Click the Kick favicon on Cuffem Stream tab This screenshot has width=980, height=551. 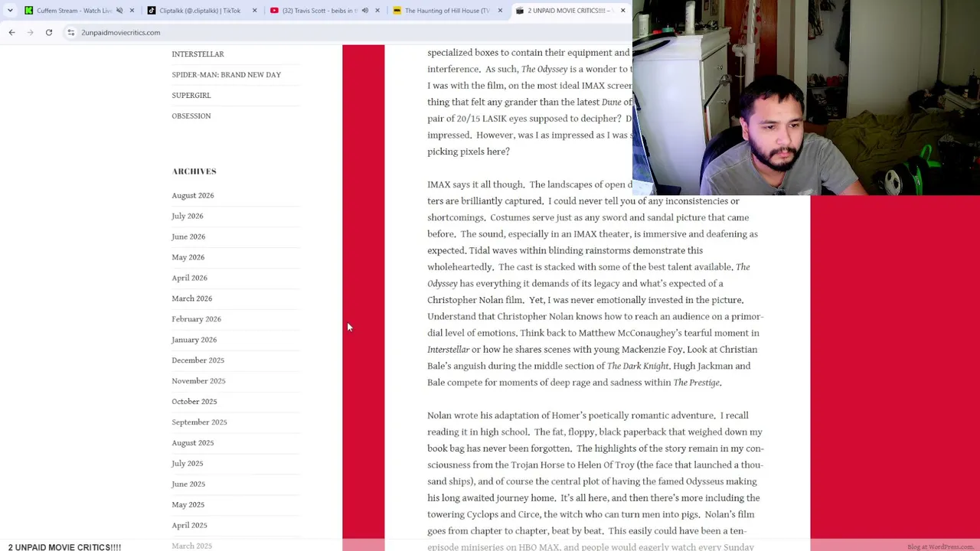click(x=29, y=11)
